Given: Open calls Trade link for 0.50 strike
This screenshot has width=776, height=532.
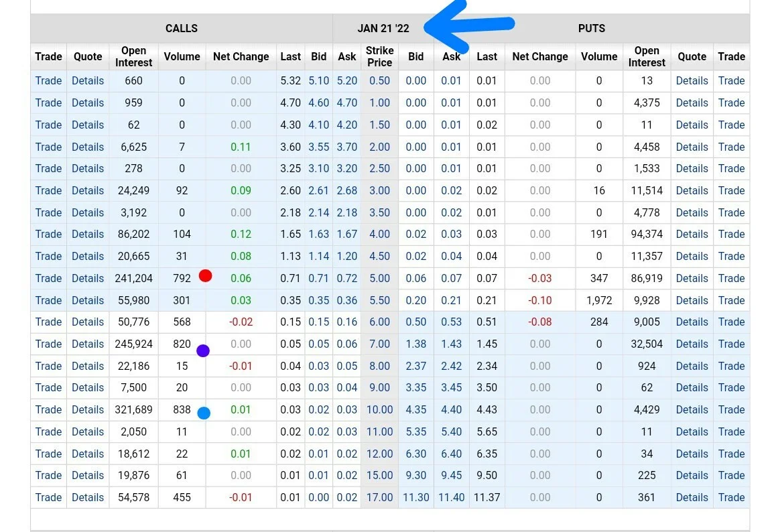Looking at the screenshot, I should (x=48, y=80).
